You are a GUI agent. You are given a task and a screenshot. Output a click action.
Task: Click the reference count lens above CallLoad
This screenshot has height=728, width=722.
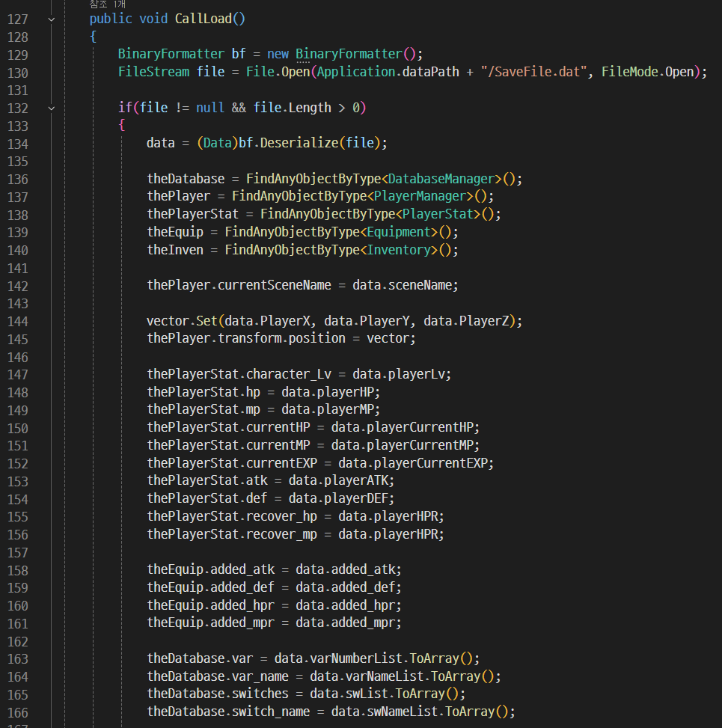(x=107, y=4)
